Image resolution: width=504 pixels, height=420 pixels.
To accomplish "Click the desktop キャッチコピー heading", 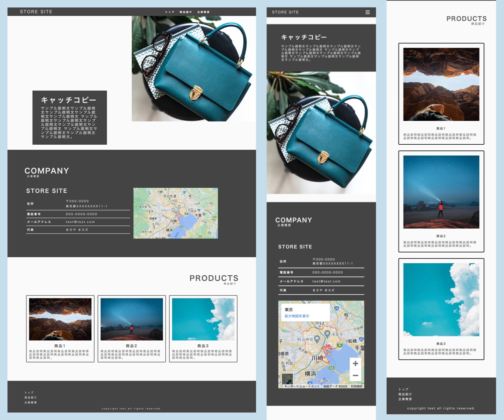I will coord(69,100).
